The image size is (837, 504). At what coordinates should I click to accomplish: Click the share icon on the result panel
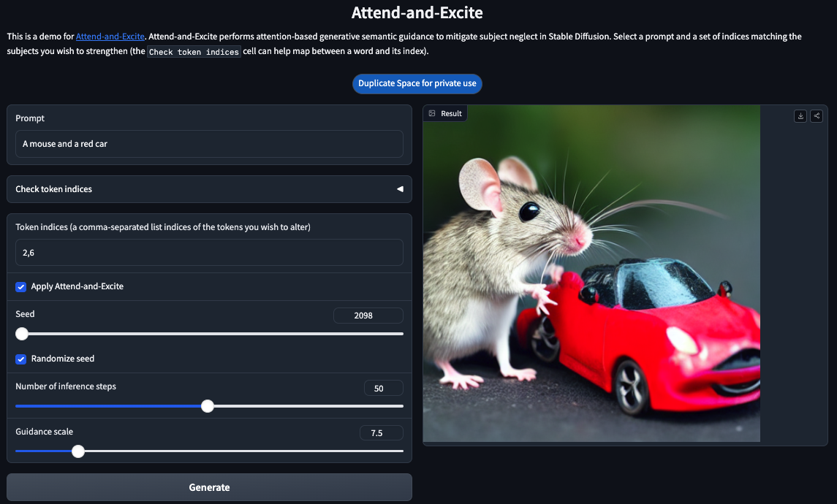(817, 115)
